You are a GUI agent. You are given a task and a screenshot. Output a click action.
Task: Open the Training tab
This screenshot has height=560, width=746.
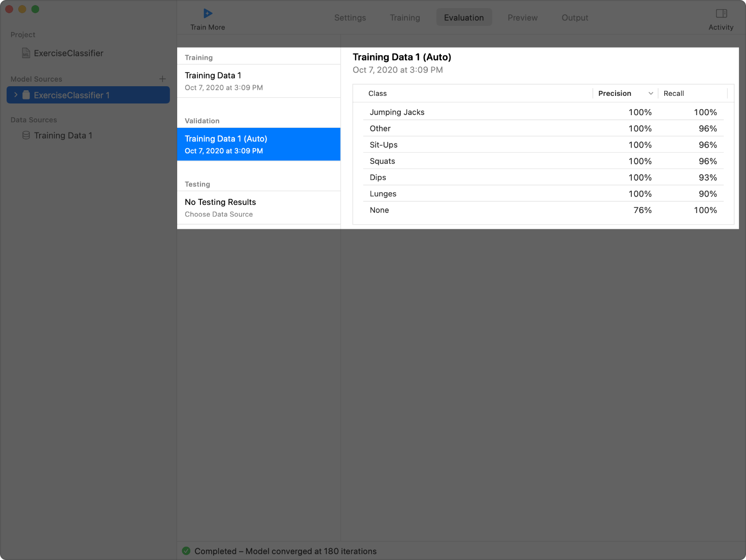tap(404, 18)
